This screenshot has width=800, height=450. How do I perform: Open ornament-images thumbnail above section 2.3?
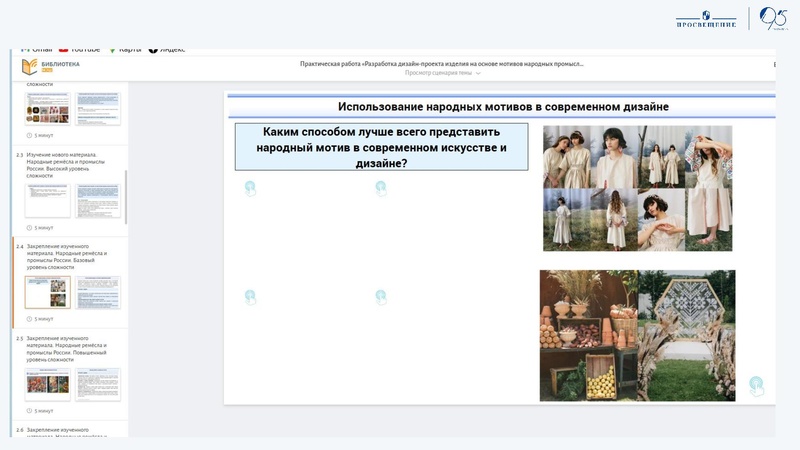click(47, 108)
